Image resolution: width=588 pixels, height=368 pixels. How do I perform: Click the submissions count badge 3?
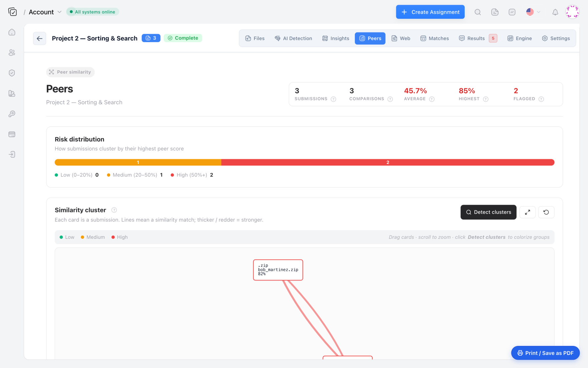(x=151, y=38)
